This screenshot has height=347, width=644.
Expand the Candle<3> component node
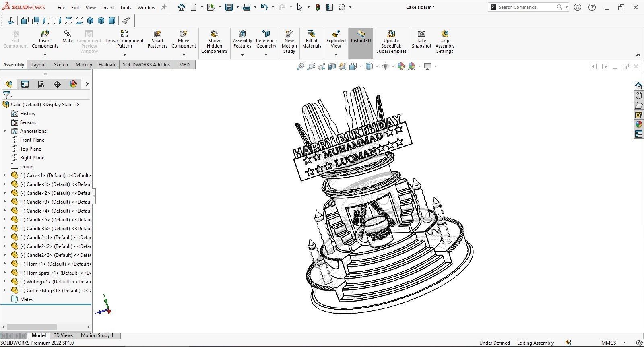tap(5, 202)
